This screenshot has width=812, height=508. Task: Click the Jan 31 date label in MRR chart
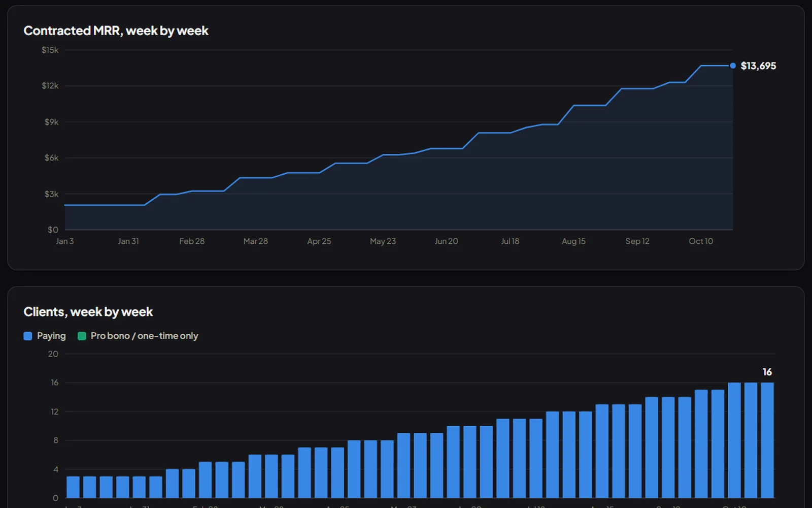pos(128,241)
